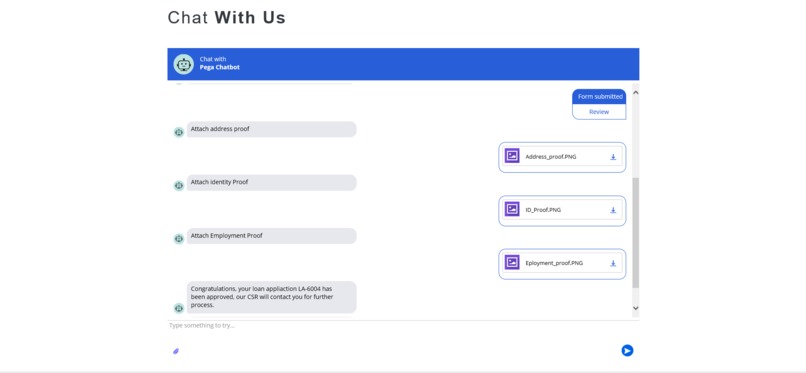Click the image file icon of ID_Proof.PNG

click(512, 209)
